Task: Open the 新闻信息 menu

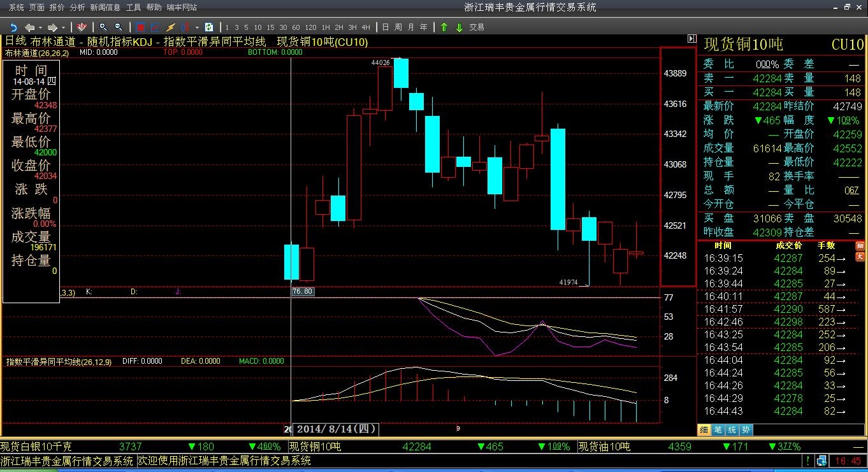Action: coord(105,8)
